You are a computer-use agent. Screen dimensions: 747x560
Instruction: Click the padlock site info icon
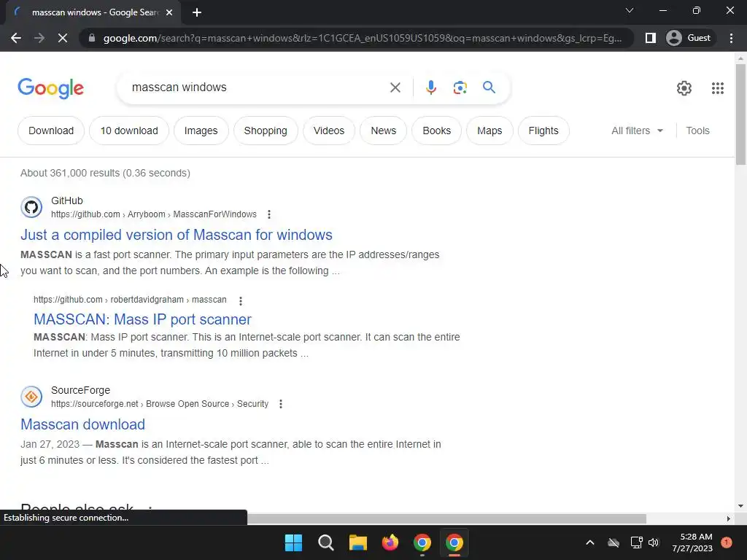(92, 38)
